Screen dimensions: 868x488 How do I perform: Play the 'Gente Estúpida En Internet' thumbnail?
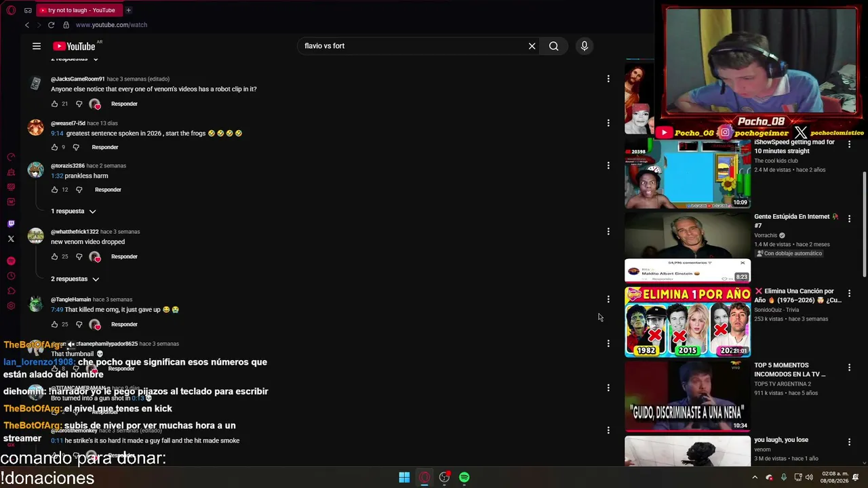pos(688,247)
